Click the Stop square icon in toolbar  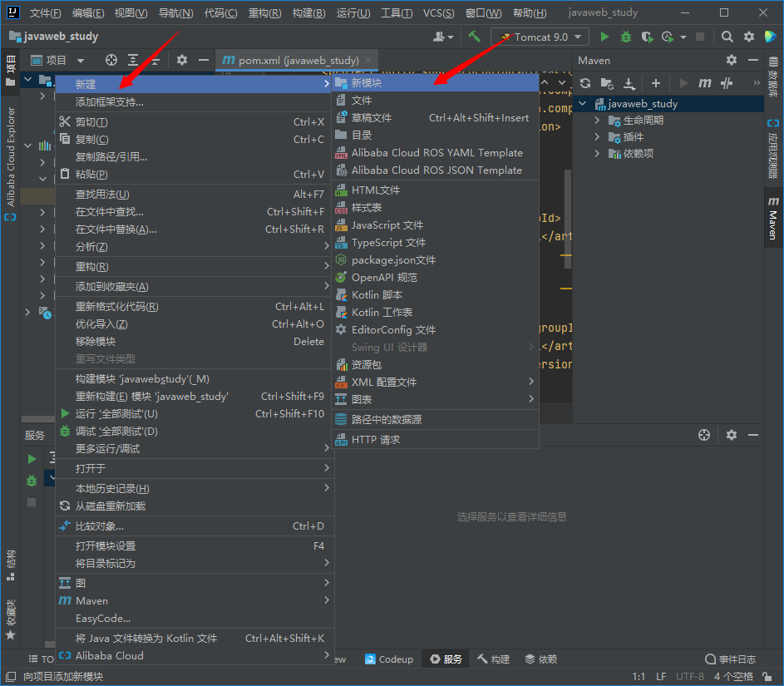700,37
